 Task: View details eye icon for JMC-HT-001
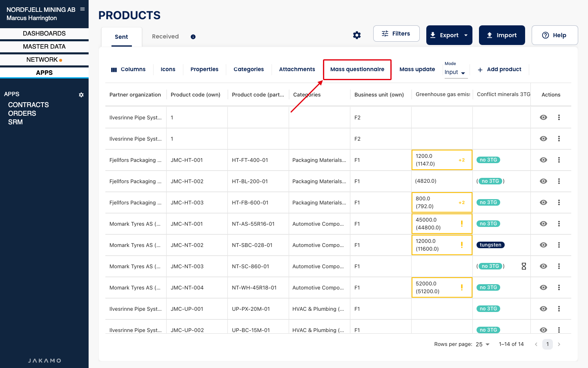(543, 160)
